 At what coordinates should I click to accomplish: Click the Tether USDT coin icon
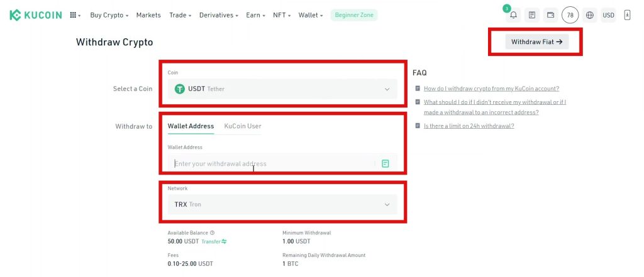pos(179,89)
